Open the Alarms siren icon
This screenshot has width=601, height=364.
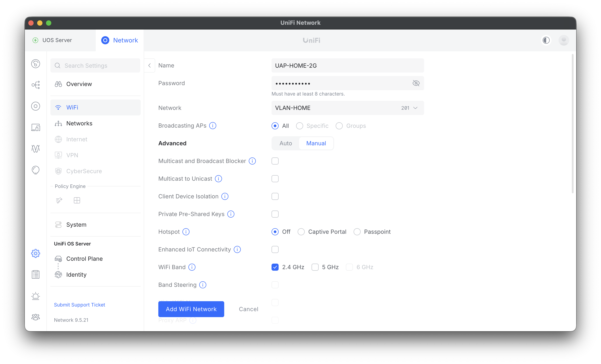coord(36,296)
